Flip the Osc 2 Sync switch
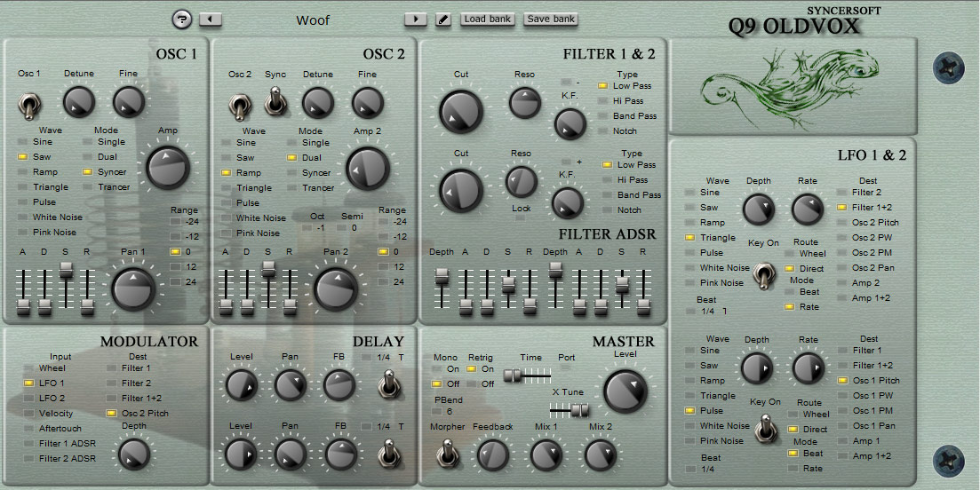 pos(275,100)
